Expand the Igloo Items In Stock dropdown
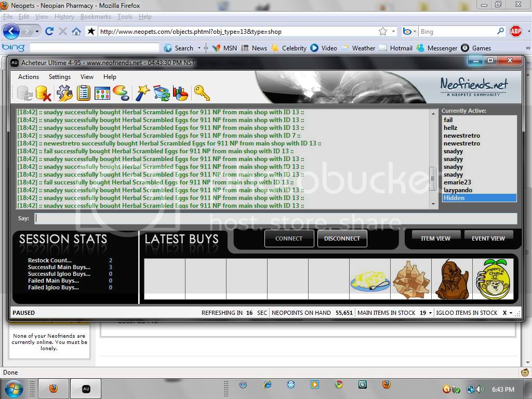Screen dimensions: 532x399 tap(511, 313)
